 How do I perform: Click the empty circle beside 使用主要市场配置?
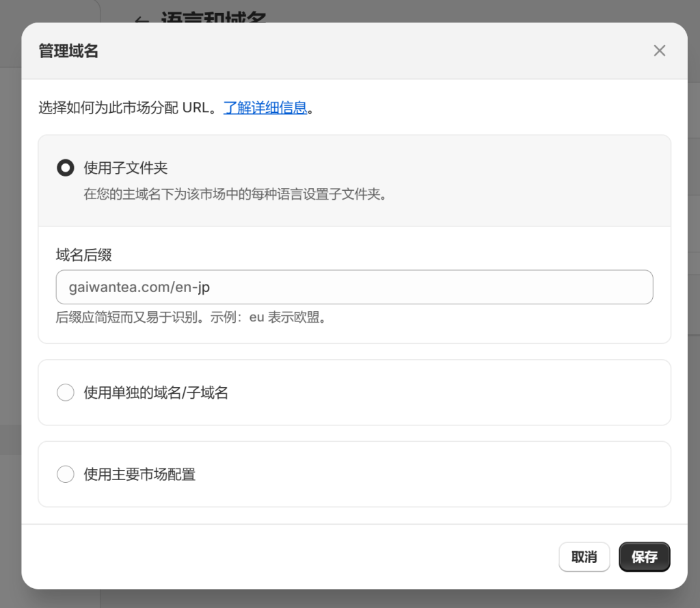pos(66,473)
